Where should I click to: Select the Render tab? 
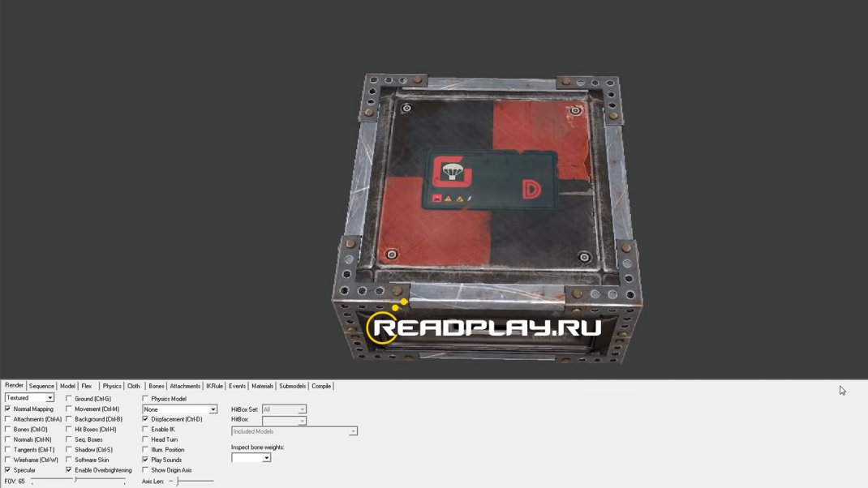(x=15, y=386)
